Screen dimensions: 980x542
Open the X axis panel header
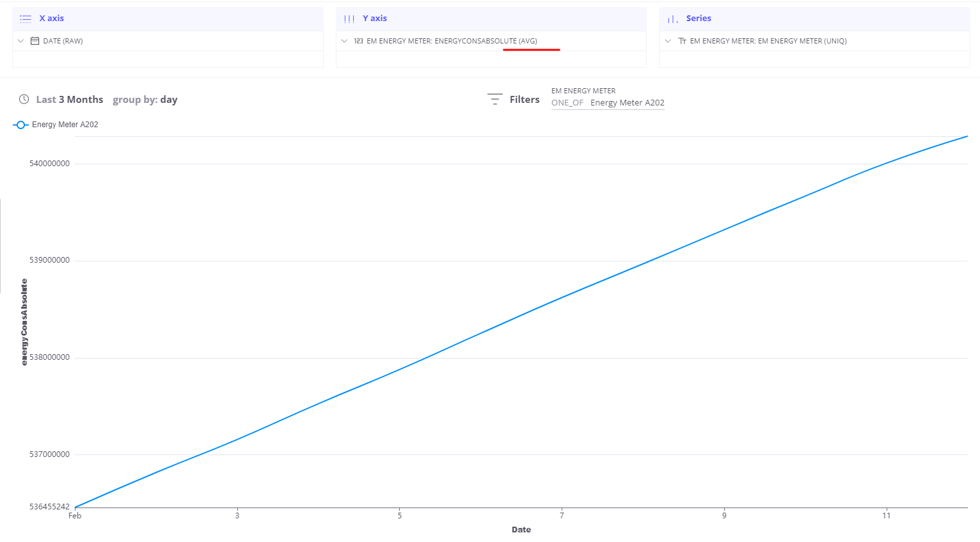pos(51,19)
